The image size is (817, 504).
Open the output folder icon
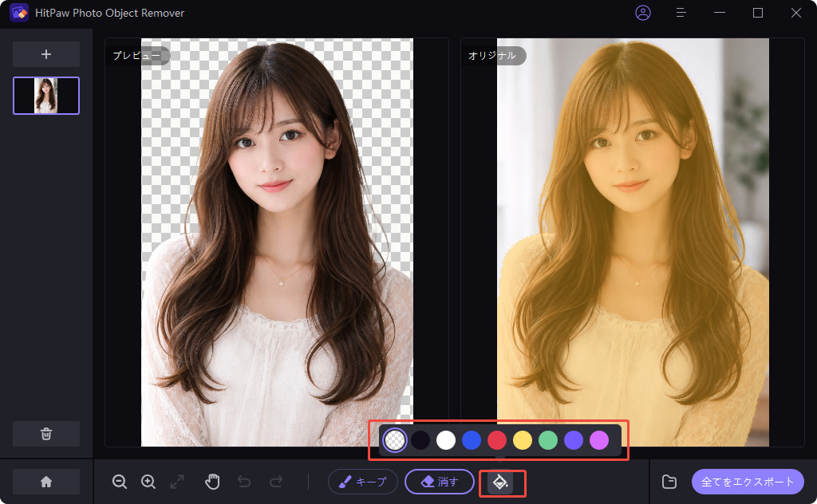coord(669,482)
